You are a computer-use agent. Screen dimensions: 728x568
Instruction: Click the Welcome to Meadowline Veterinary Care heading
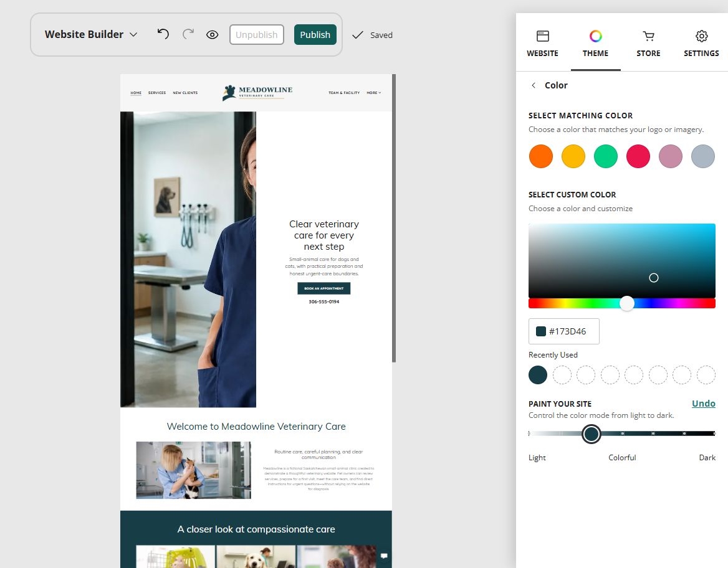(256, 427)
